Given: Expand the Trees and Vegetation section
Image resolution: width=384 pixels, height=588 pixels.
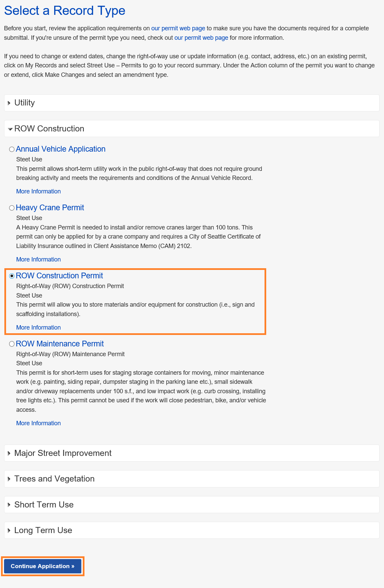Looking at the screenshot, I should click(x=9, y=479).
